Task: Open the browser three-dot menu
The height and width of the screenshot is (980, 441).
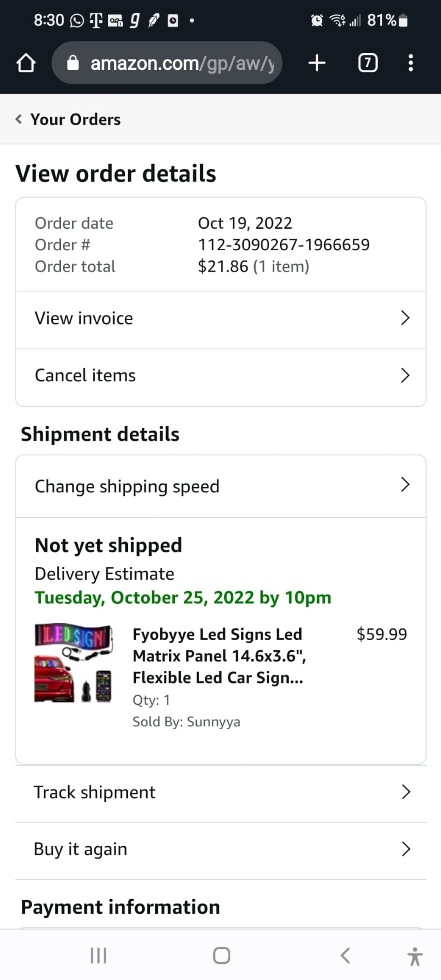Action: coord(411,63)
